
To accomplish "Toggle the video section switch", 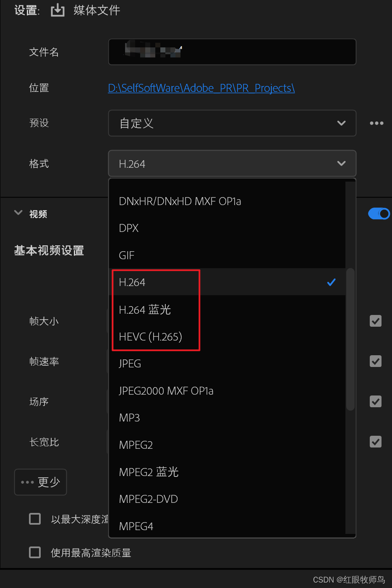I will coord(379,214).
